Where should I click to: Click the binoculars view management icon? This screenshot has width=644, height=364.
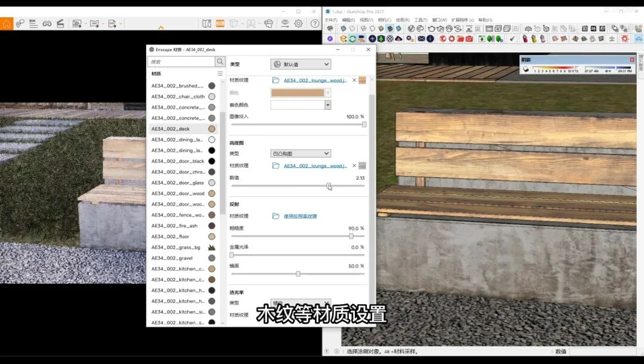(47, 23)
